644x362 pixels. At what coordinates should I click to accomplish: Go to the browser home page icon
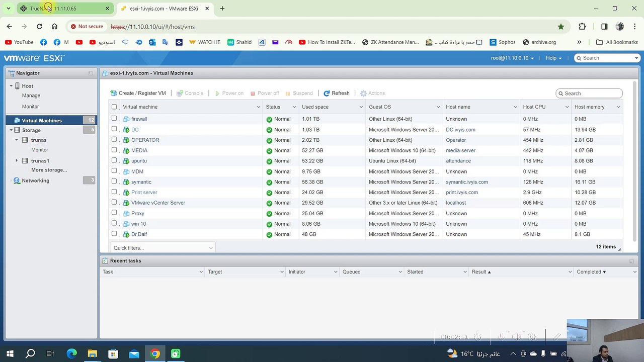point(54,27)
